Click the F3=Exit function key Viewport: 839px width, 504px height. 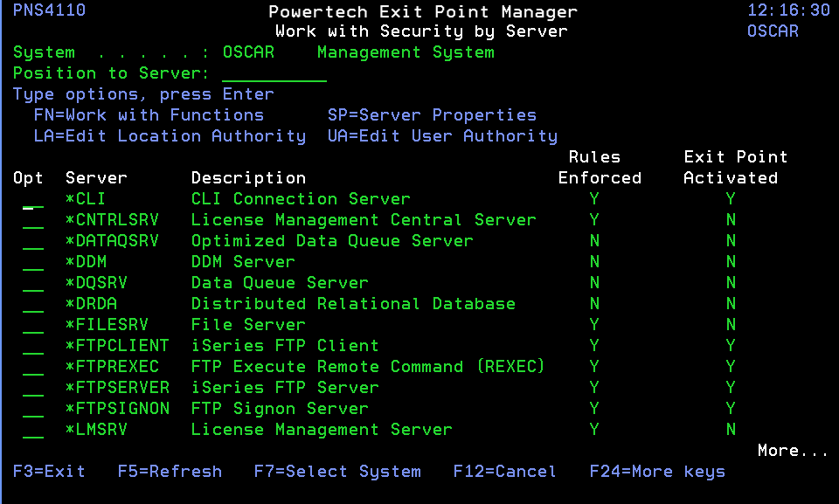(49, 472)
